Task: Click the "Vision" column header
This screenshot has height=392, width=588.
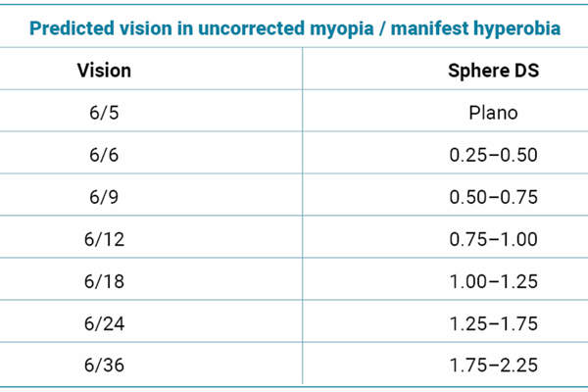Action: (x=103, y=71)
